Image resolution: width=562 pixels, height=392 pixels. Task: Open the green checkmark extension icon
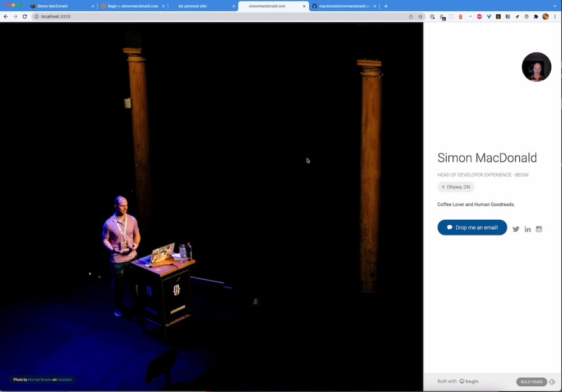pyautogui.click(x=517, y=17)
